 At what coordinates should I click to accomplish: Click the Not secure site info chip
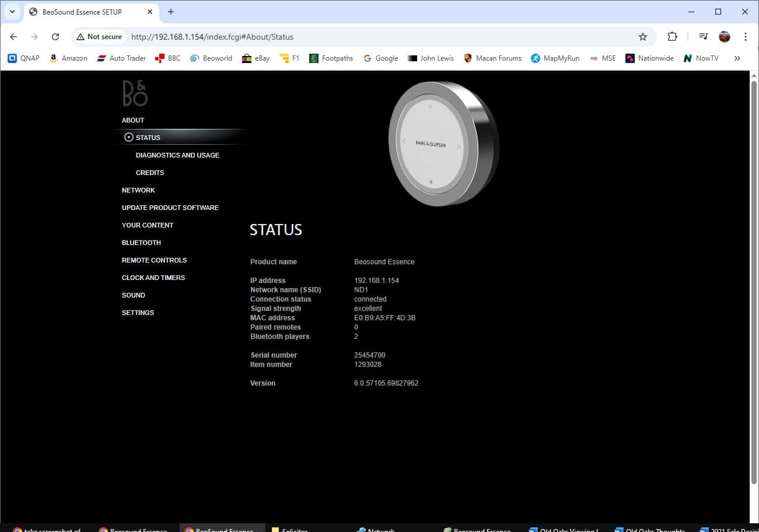99,37
